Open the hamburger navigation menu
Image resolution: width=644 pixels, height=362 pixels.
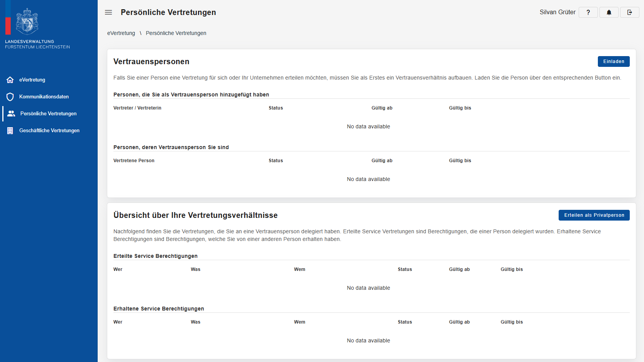coord(108,12)
